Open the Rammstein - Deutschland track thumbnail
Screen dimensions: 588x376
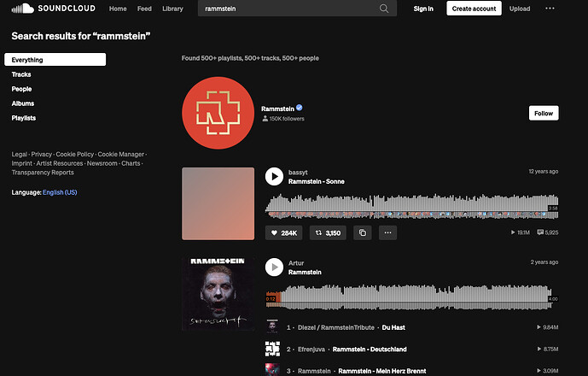272,349
